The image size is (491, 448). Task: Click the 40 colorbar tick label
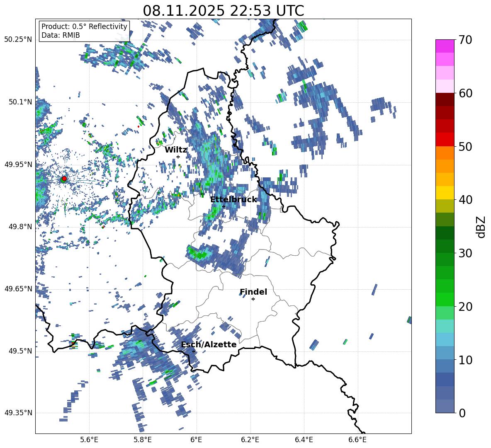(x=465, y=200)
